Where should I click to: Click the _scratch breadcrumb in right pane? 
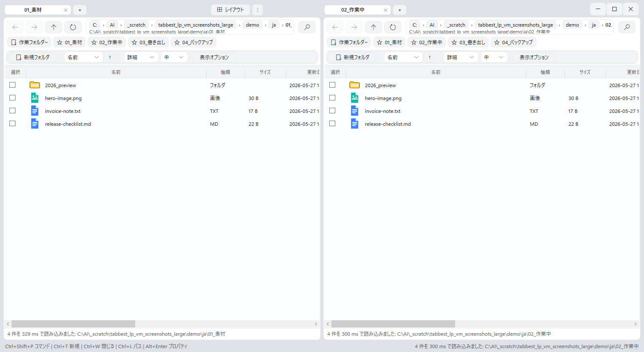tap(457, 25)
